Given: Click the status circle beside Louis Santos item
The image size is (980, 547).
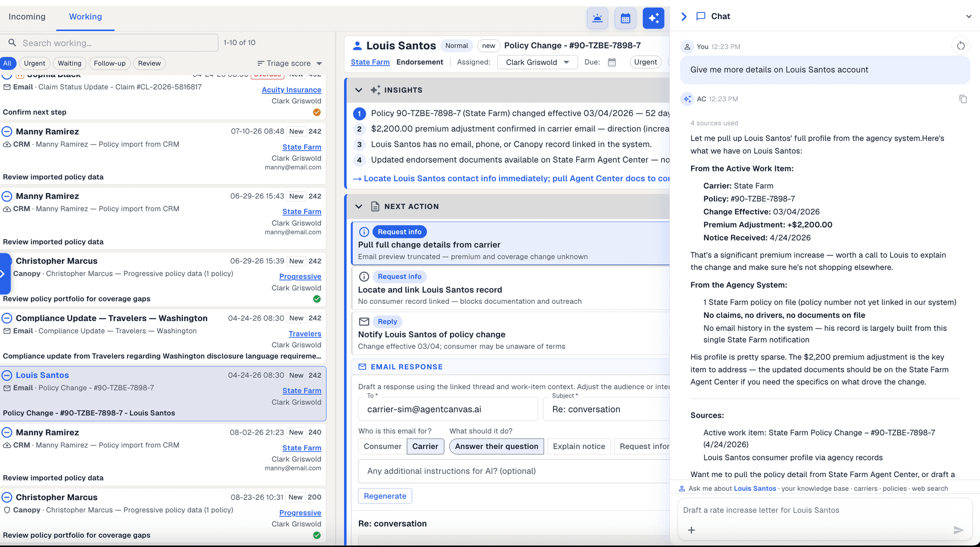Looking at the screenshot, I should pos(7,375).
